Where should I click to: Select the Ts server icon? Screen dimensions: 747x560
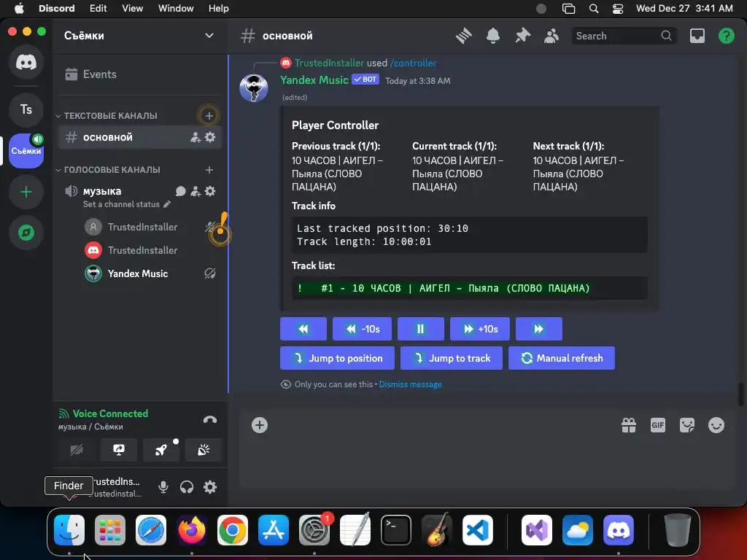26,109
